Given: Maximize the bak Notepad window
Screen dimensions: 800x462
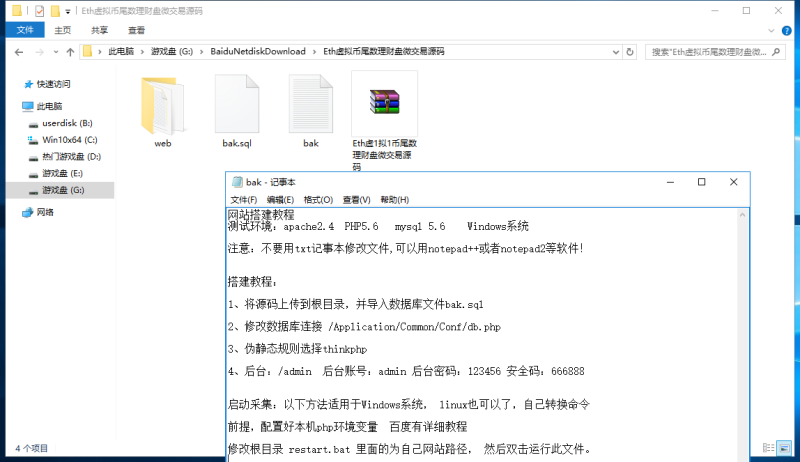Looking at the screenshot, I should tap(702, 182).
